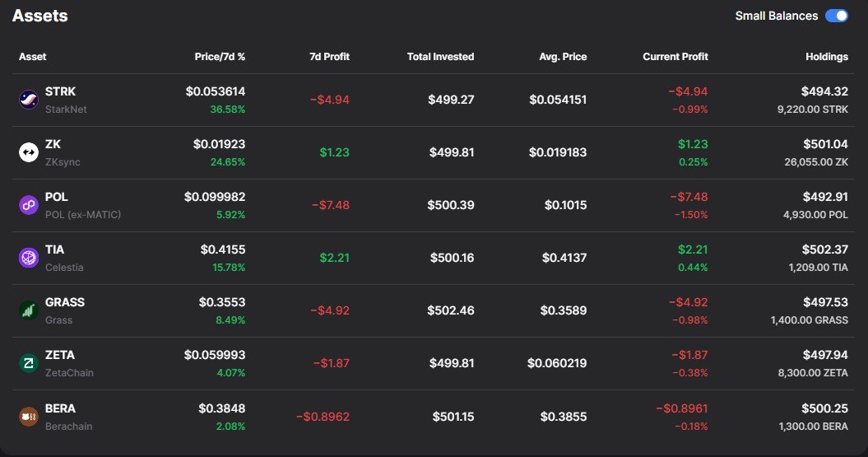
Task: Click the POL total invested $500.39
Action: click(451, 205)
